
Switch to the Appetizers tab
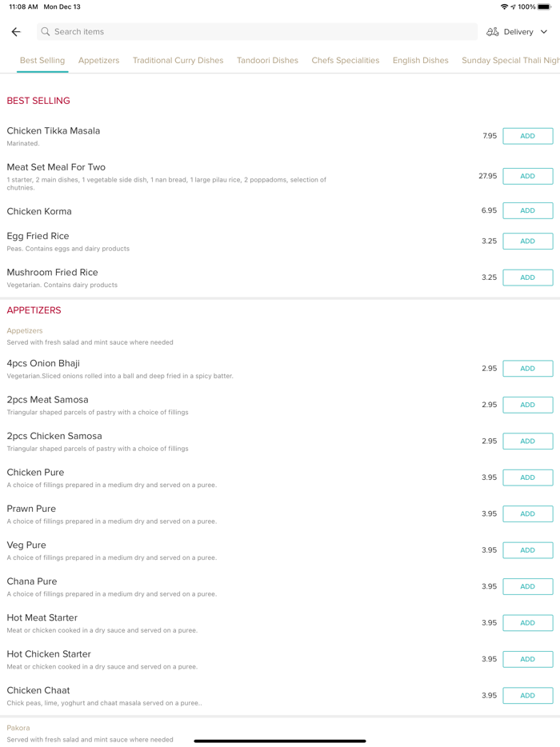(x=98, y=61)
